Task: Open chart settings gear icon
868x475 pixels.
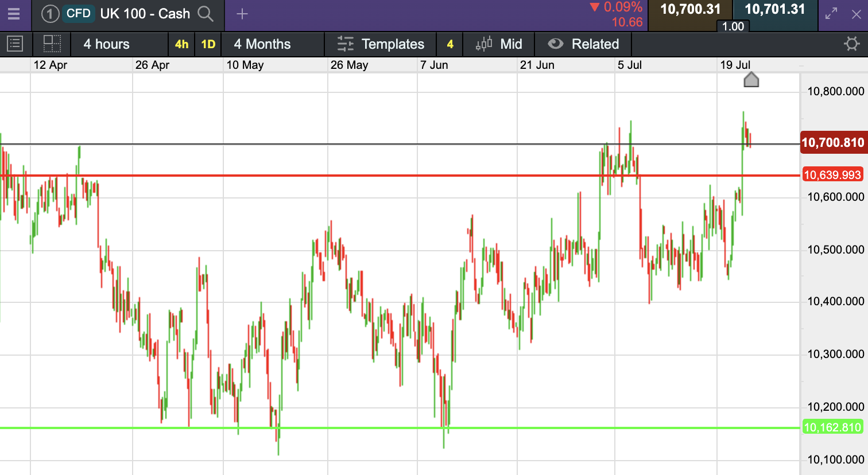Action: pos(852,44)
